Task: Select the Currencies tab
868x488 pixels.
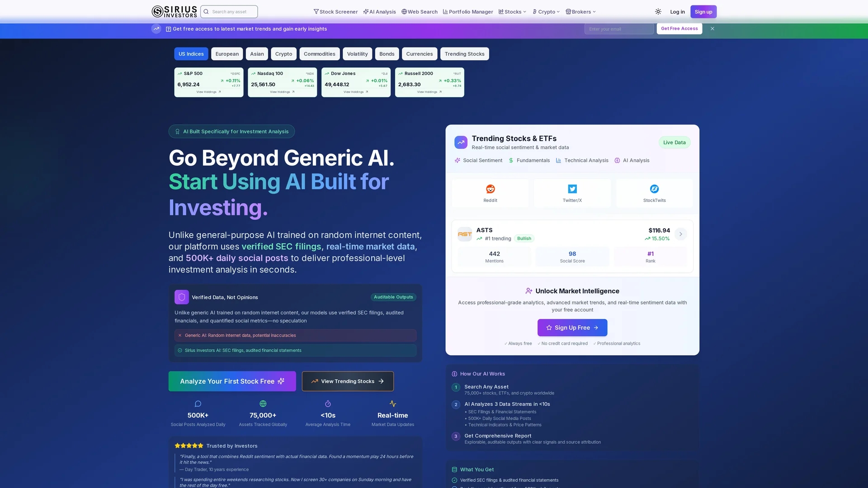Action: coord(420,54)
